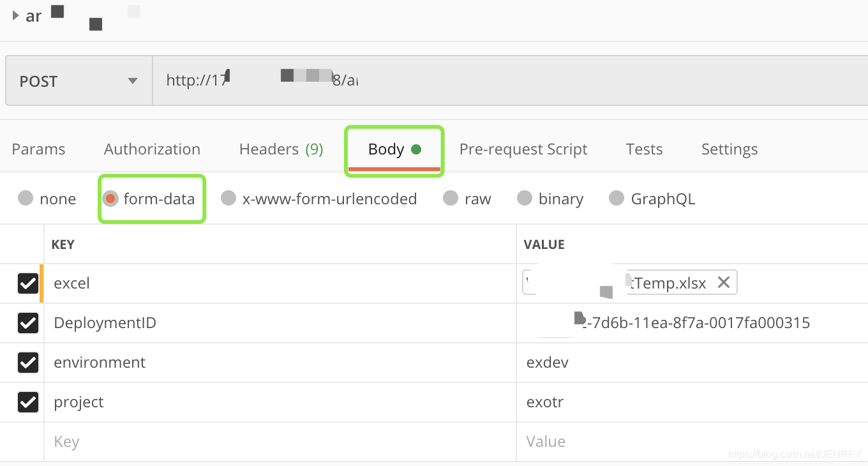This screenshot has width=868, height=466.
Task: Disable the environment parameter checkbox
Action: [x=28, y=363]
